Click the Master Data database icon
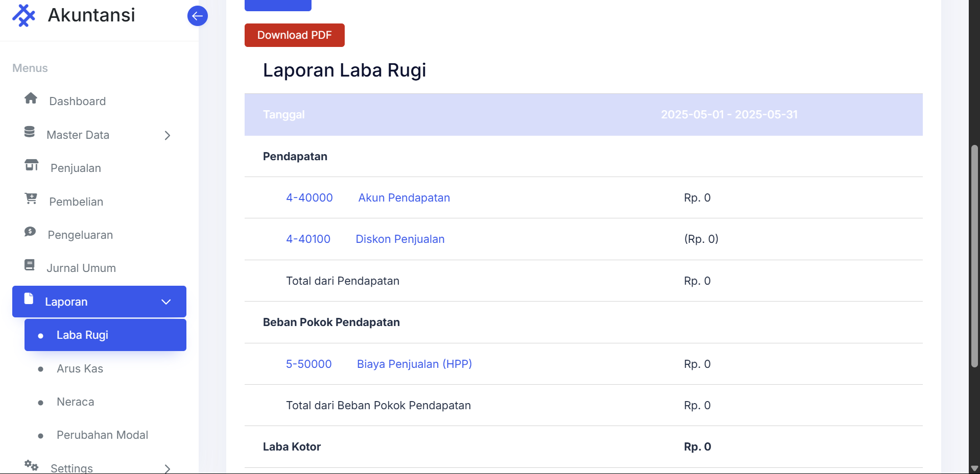This screenshot has height=474, width=980. click(30, 132)
